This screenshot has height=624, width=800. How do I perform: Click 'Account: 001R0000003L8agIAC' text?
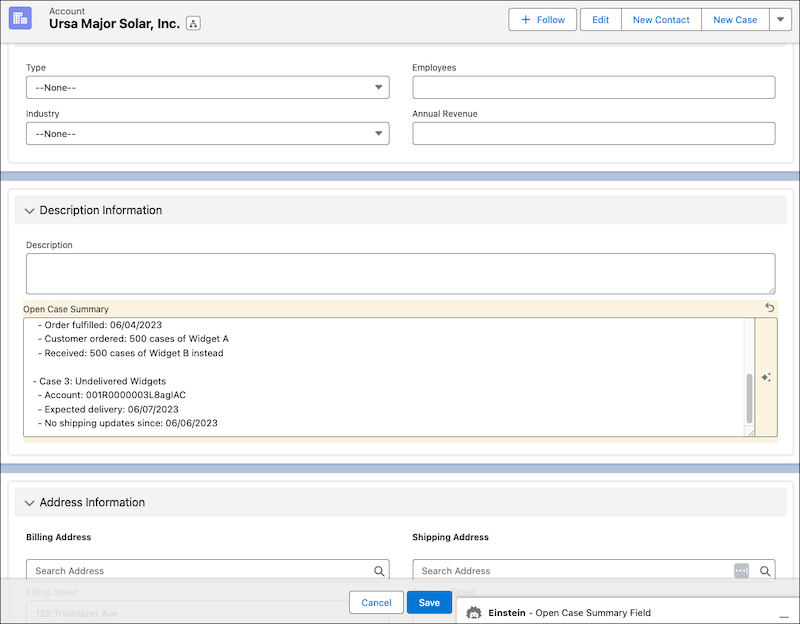[x=112, y=395]
